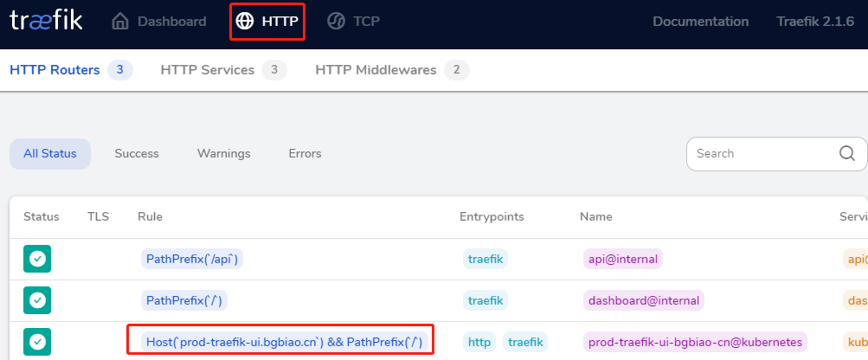Click the Rule column header

(x=150, y=216)
